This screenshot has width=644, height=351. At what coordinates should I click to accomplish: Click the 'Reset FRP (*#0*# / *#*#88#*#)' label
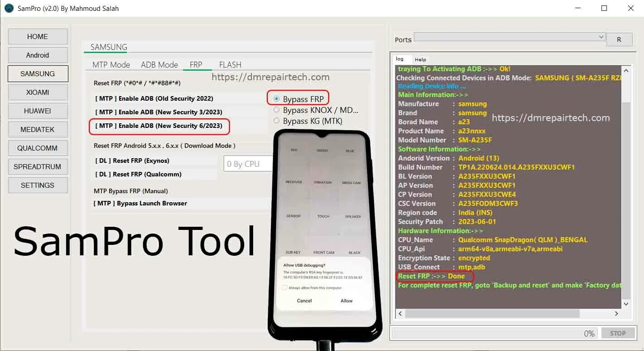point(137,83)
